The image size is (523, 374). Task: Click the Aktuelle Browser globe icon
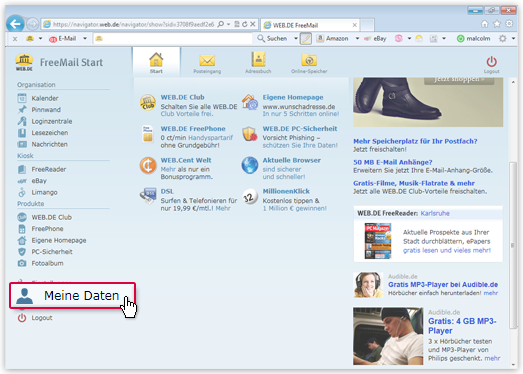[x=250, y=165]
